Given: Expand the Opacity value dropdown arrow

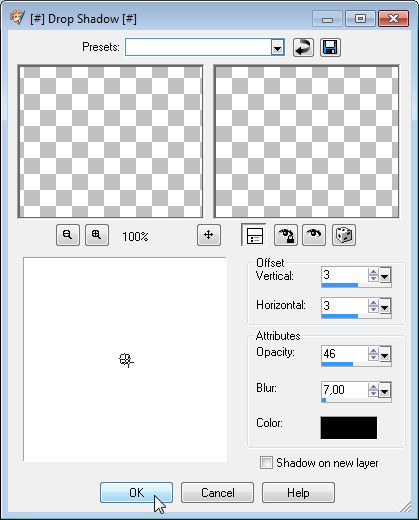Looking at the screenshot, I should click(385, 355).
